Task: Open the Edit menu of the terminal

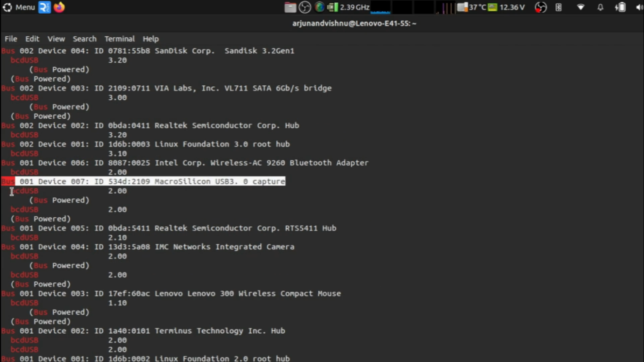Action: tap(32, 39)
